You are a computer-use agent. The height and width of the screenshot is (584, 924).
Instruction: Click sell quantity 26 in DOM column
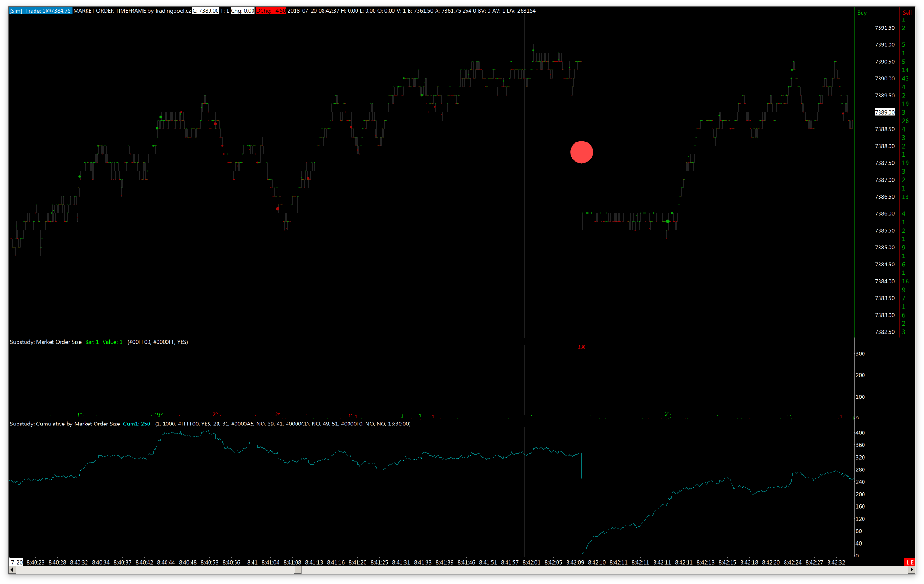click(x=905, y=121)
